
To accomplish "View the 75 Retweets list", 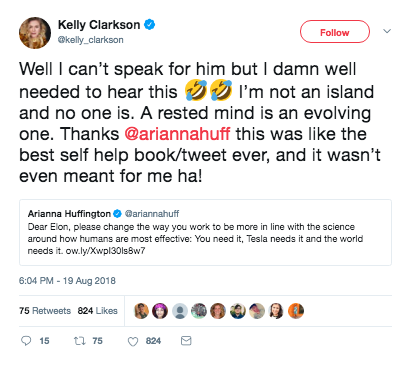I will pyautogui.click(x=45, y=311).
